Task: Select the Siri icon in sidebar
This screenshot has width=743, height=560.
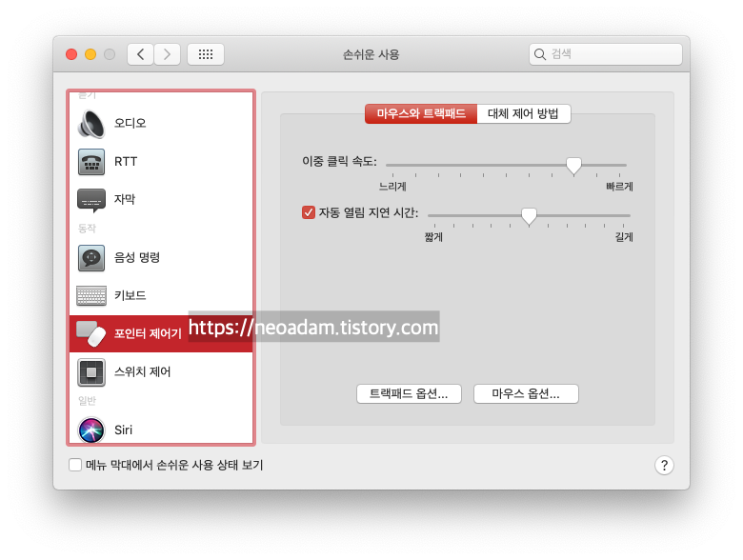Action: click(91, 430)
